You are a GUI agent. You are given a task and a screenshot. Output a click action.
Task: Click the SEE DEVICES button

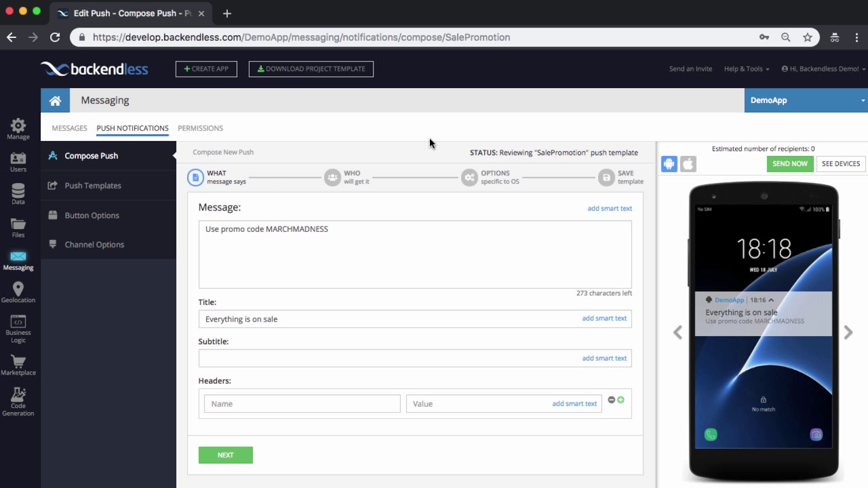[841, 164]
